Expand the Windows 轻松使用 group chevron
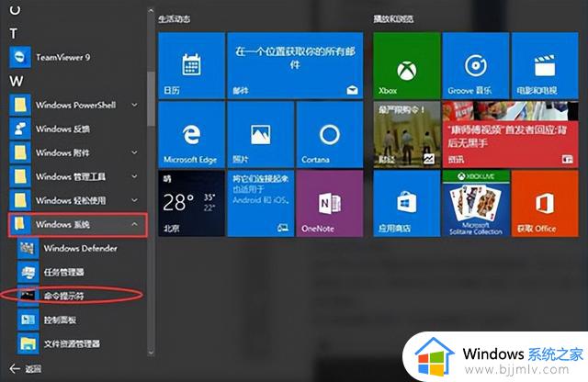588x382 pixels. coord(134,200)
